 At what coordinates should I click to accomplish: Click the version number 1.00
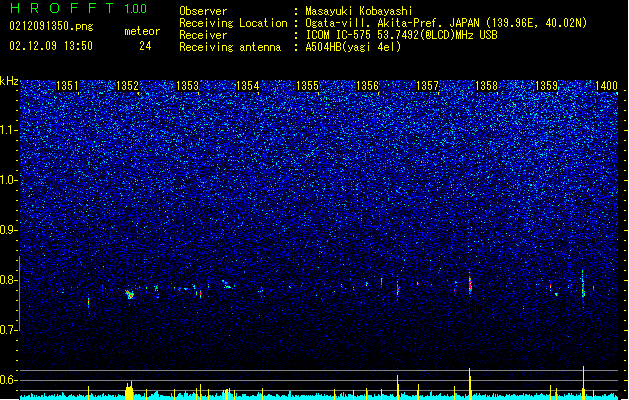pos(136,9)
